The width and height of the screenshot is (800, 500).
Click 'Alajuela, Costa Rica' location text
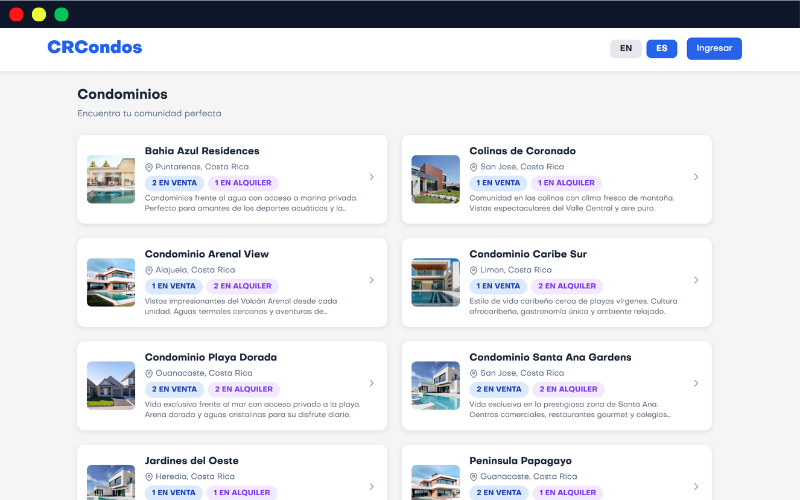tap(195, 270)
